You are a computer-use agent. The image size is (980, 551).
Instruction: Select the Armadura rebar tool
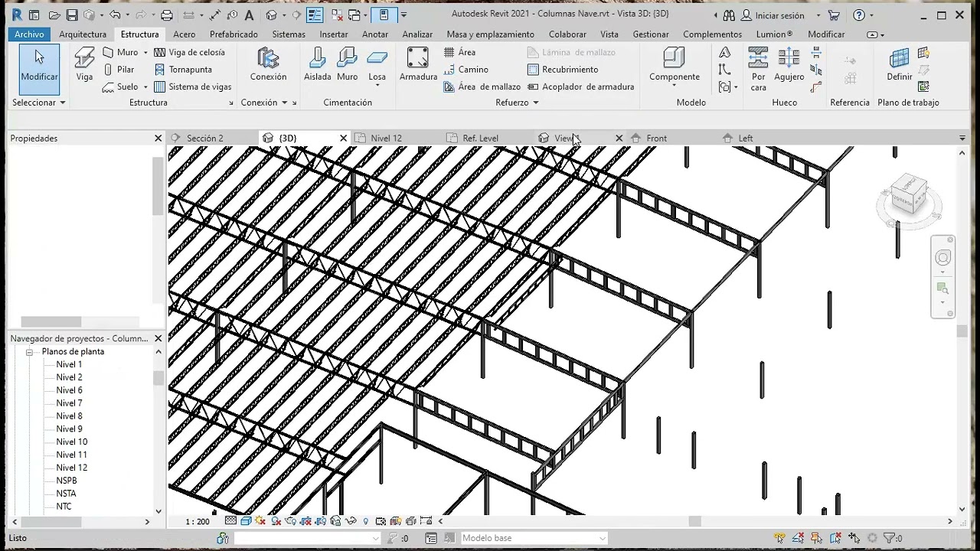pos(418,64)
